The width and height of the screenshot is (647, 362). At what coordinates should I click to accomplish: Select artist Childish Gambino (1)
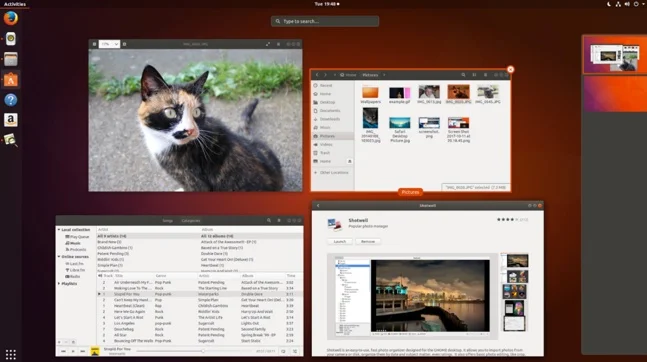click(115, 248)
